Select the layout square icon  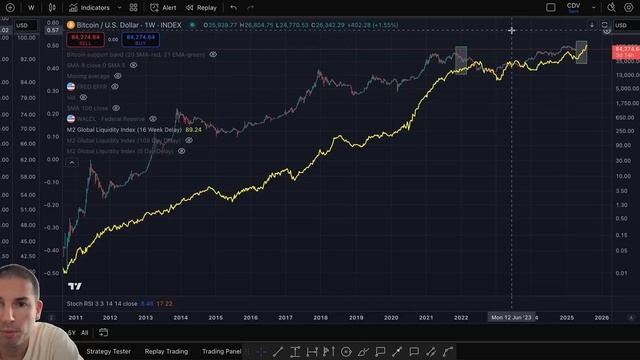551,7
